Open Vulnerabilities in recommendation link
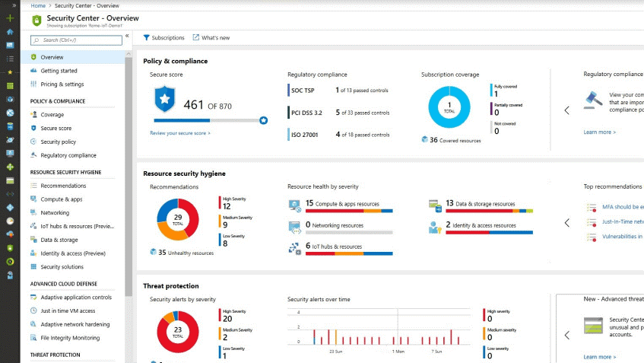Screen dimensions: 644x363 pos(623,237)
